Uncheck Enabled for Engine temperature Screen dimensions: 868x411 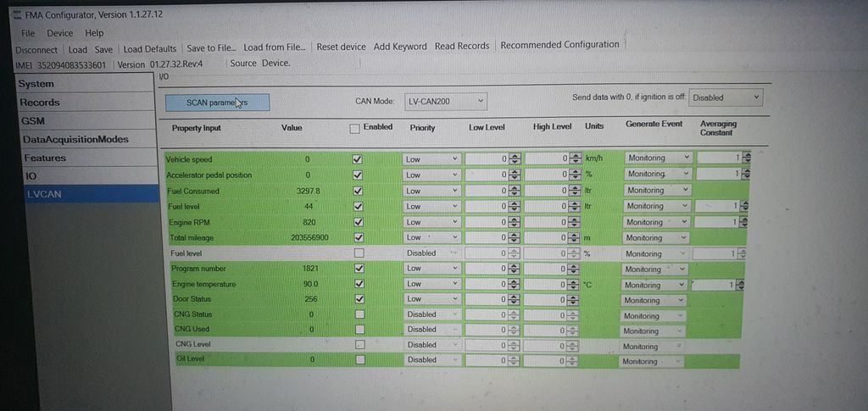coord(359,283)
